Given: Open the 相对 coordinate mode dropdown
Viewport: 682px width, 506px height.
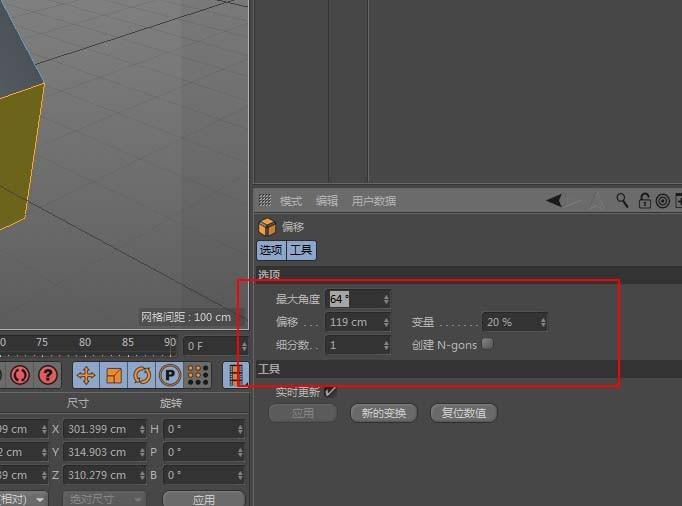Looking at the screenshot, I should click(x=23, y=499).
